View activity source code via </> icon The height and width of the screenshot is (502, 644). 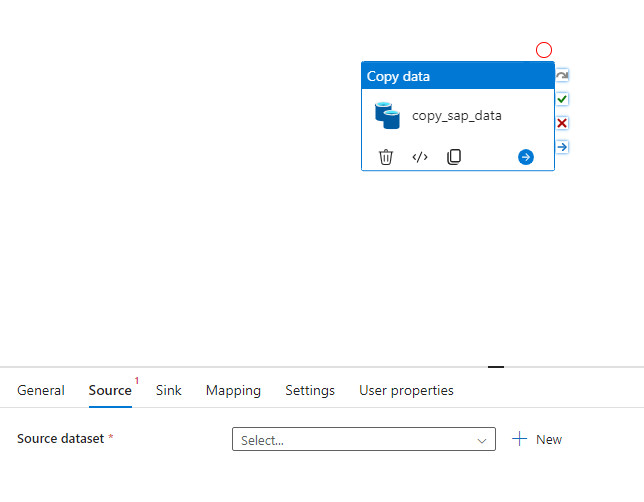[420, 157]
